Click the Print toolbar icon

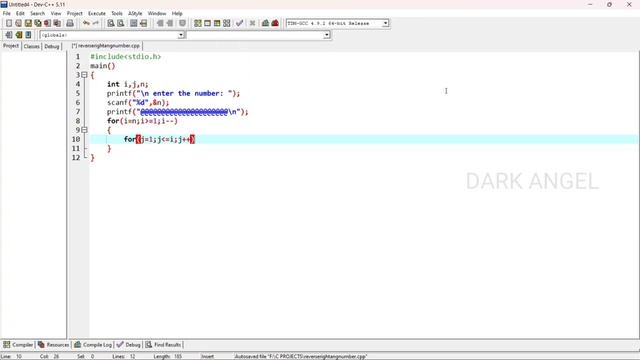(x=70, y=23)
